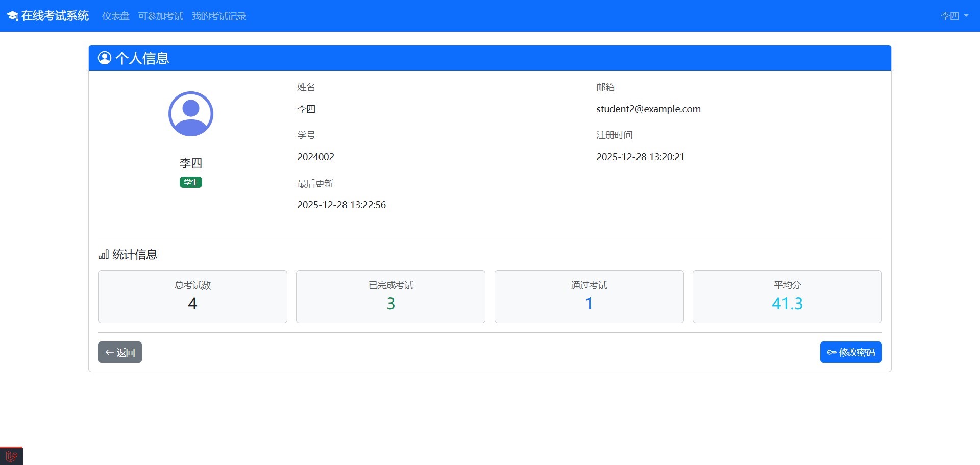
Task: Click the 总考试数 statistic card
Action: pyautogui.click(x=192, y=297)
